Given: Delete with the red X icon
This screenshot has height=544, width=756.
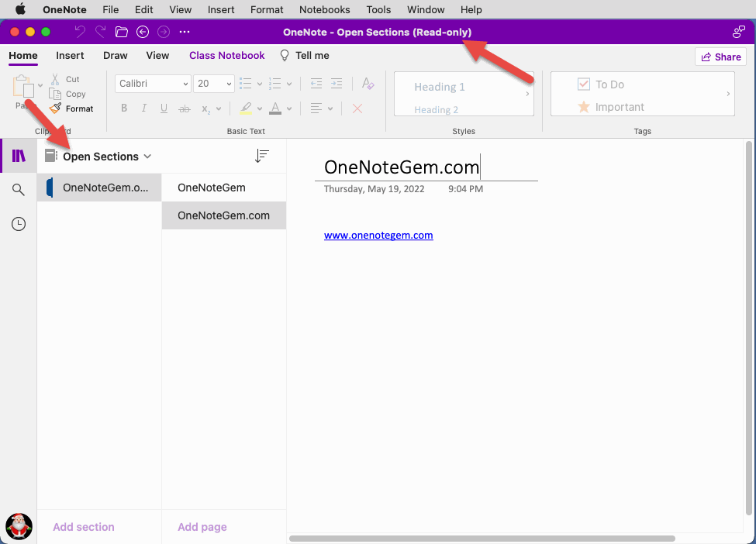Looking at the screenshot, I should point(357,108).
